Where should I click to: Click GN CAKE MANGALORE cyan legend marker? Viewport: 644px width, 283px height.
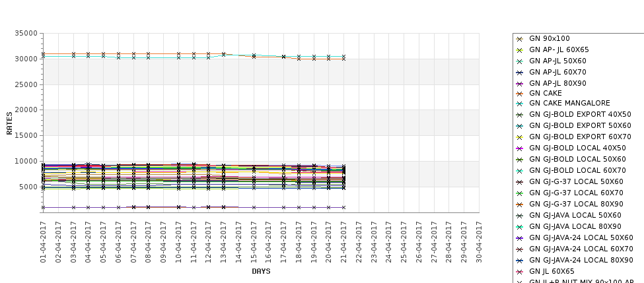tap(520, 104)
